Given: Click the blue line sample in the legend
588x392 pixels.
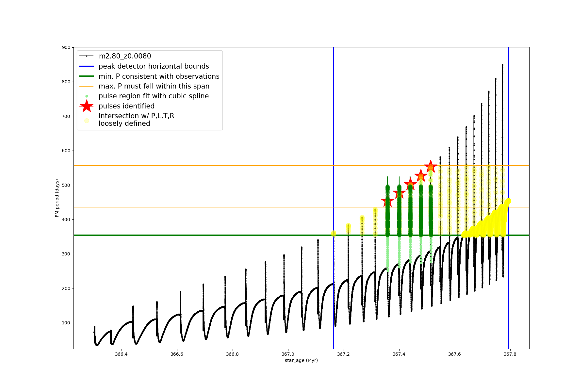Looking at the screenshot, I should click(x=87, y=66).
